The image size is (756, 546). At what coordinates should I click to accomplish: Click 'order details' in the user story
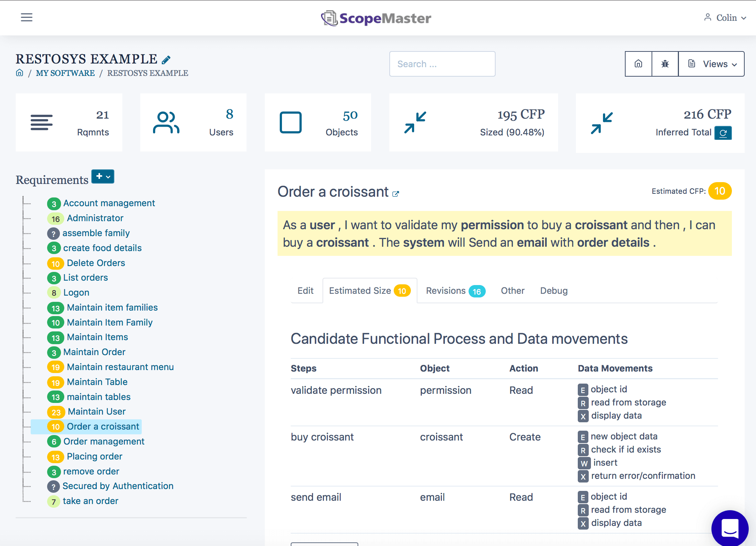[x=613, y=243]
